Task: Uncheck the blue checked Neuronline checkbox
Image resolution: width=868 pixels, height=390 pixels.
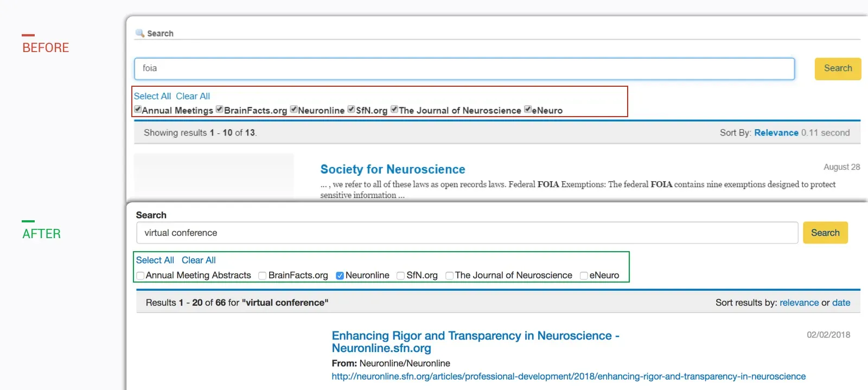Action: [x=340, y=276]
